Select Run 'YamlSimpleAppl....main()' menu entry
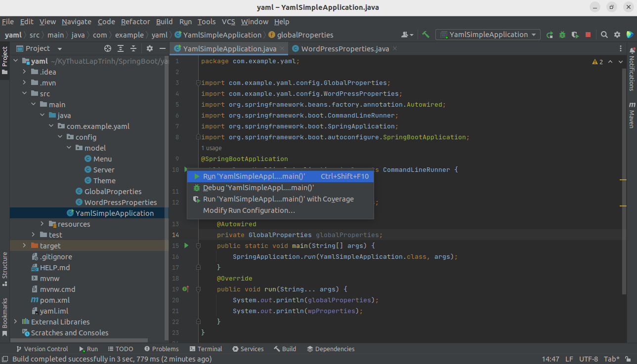The height and width of the screenshot is (364, 637). (280, 176)
